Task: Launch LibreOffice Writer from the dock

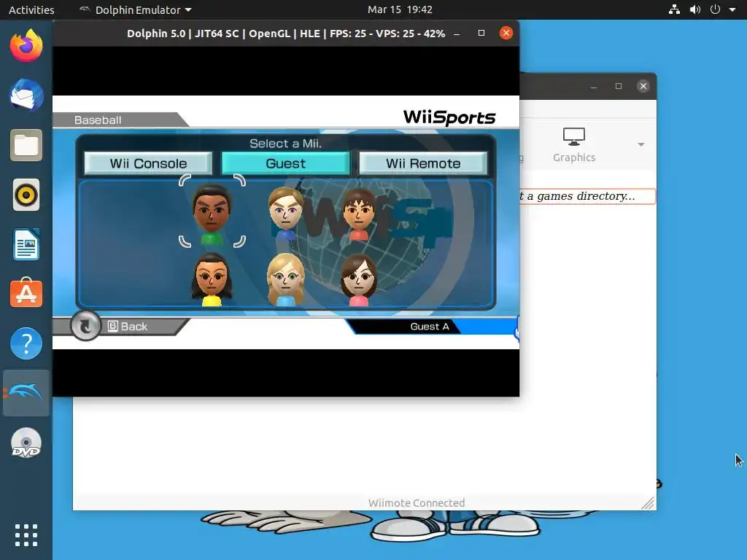Action: [26, 244]
